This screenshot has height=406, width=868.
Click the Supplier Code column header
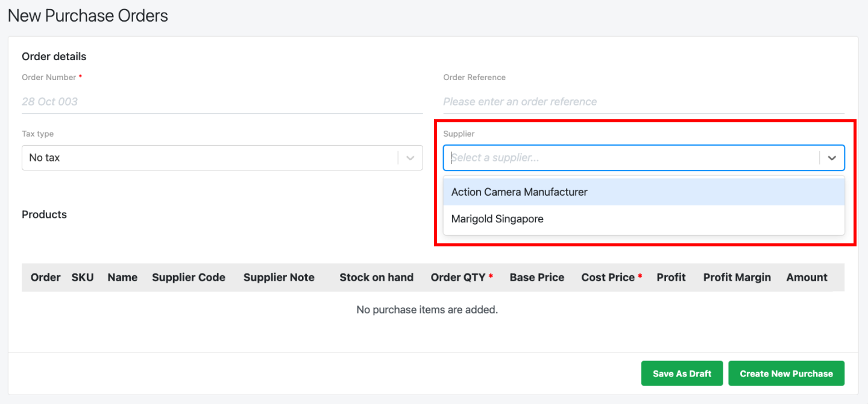(189, 278)
